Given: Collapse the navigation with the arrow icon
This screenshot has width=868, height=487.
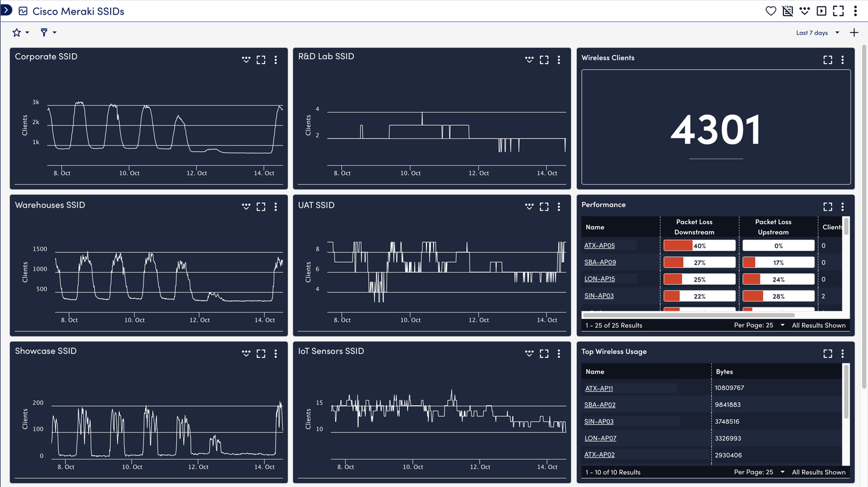Looking at the screenshot, I should coord(6,9).
